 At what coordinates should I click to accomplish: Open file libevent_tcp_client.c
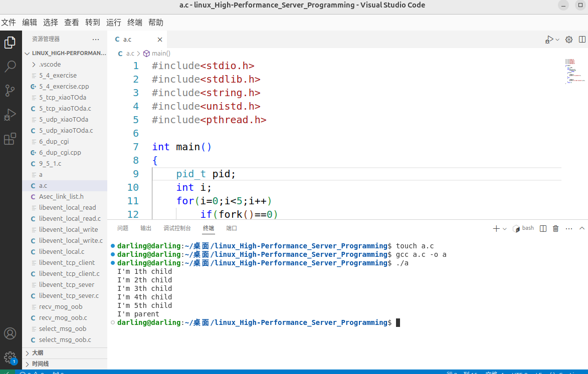coord(65,274)
